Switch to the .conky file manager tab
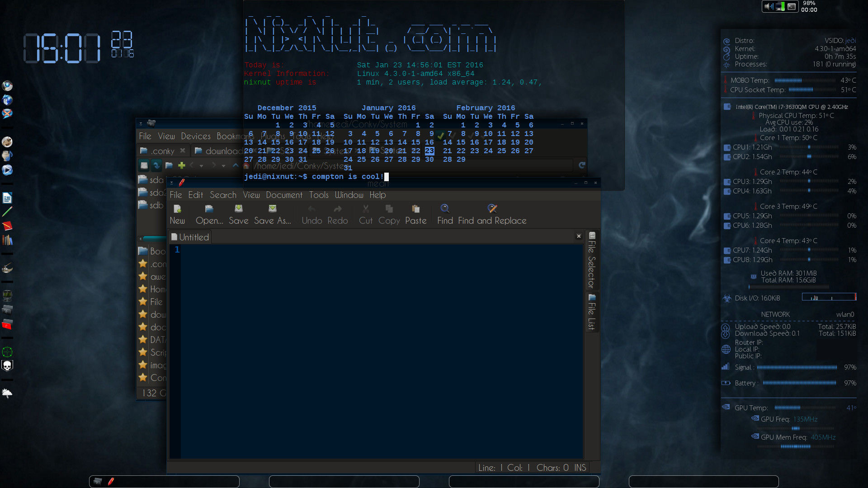The height and width of the screenshot is (488, 868). [163, 151]
